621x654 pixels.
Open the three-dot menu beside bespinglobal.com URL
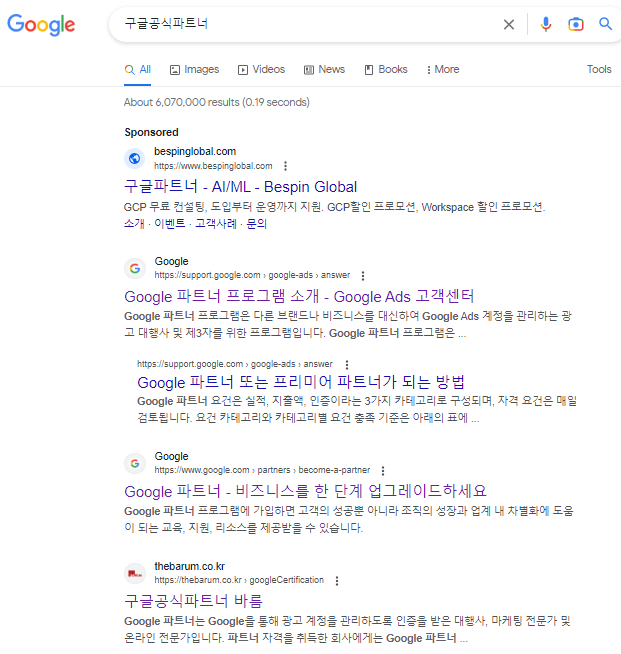tap(285, 166)
